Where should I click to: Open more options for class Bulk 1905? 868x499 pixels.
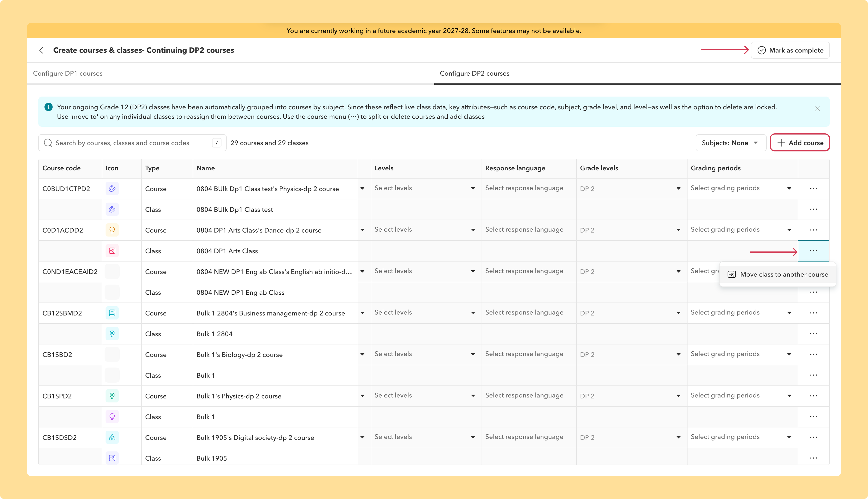tap(813, 458)
